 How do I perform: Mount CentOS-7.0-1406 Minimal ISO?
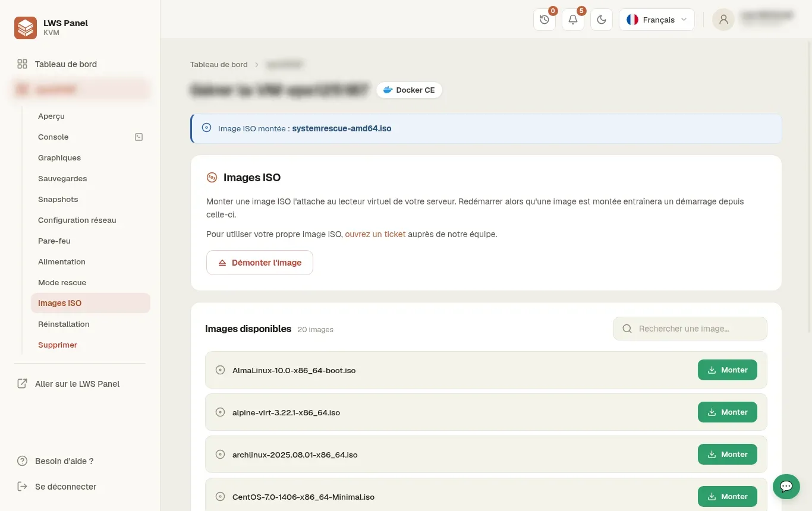pyautogui.click(x=728, y=497)
